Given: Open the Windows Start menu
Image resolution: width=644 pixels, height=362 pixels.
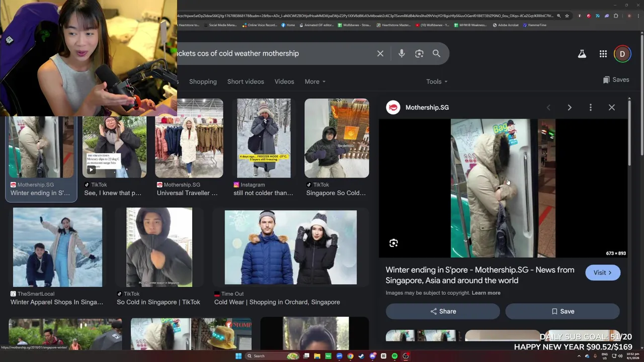Looking at the screenshot, I should (238, 356).
